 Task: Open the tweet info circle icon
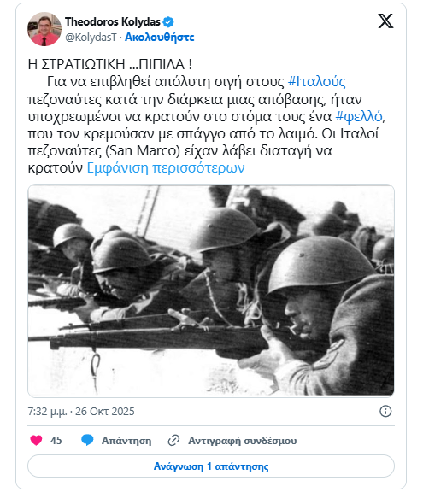point(385,411)
